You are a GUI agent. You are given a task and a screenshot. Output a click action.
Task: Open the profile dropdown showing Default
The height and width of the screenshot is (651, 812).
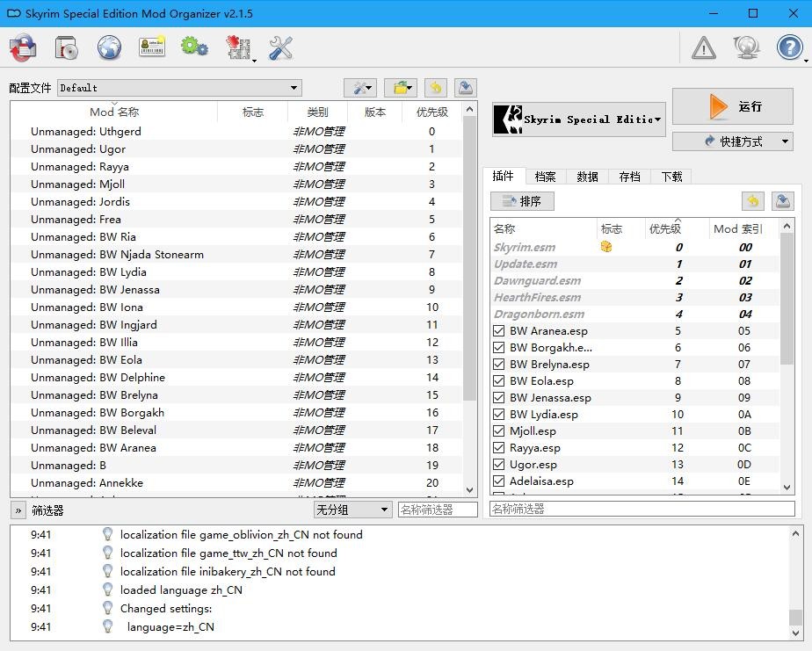(179, 88)
